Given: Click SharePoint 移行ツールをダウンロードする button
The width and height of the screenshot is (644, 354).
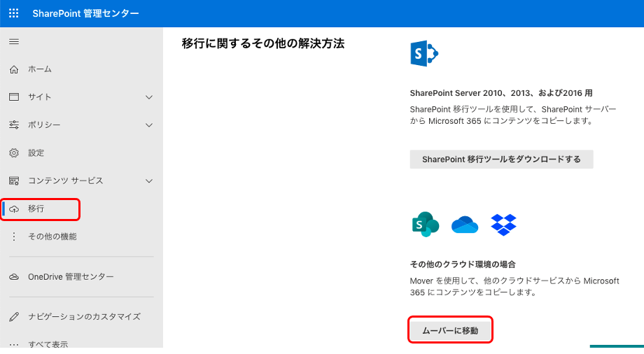Looking at the screenshot, I should point(501,160).
